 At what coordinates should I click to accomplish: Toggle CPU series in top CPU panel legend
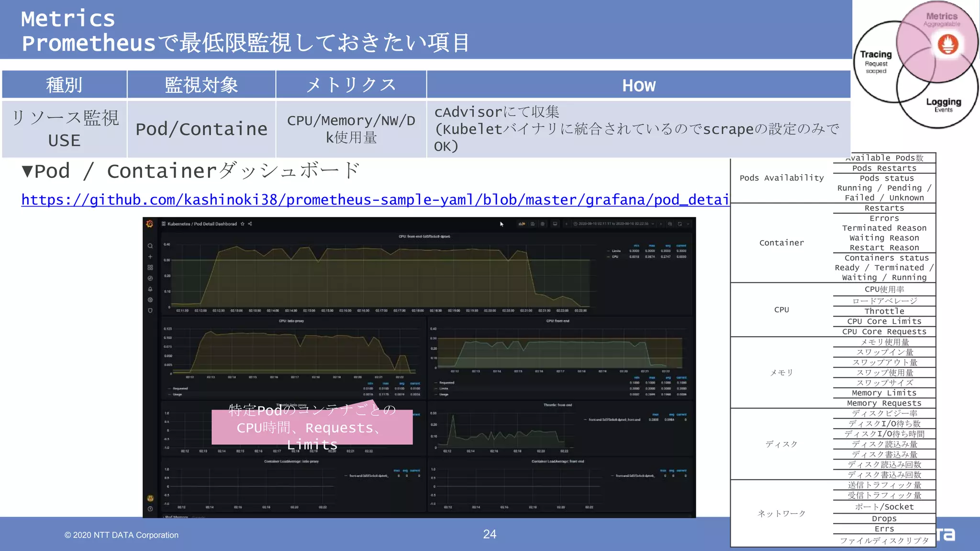615,257
